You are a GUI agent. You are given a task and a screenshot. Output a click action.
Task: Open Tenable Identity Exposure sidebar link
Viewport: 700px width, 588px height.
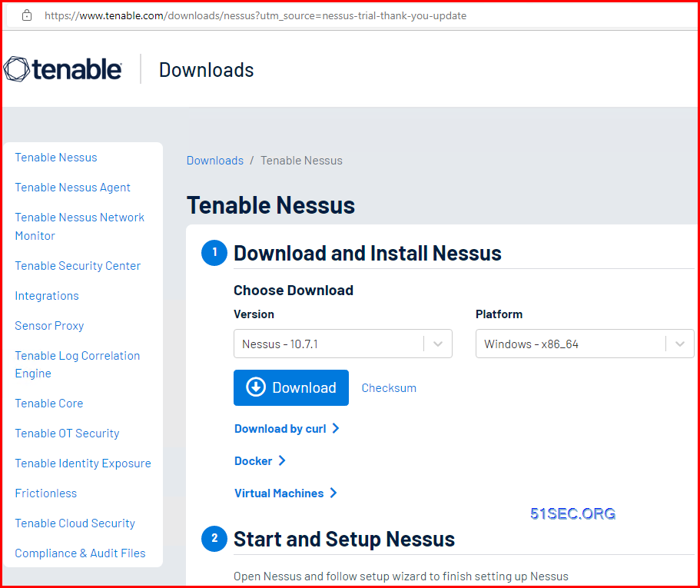[x=83, y=463]
